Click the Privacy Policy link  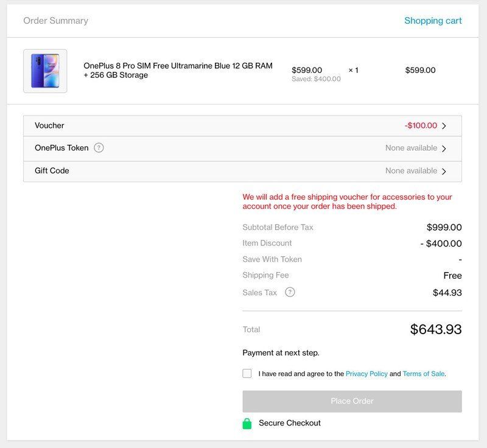pyautogui.click(x=367, y=373)
